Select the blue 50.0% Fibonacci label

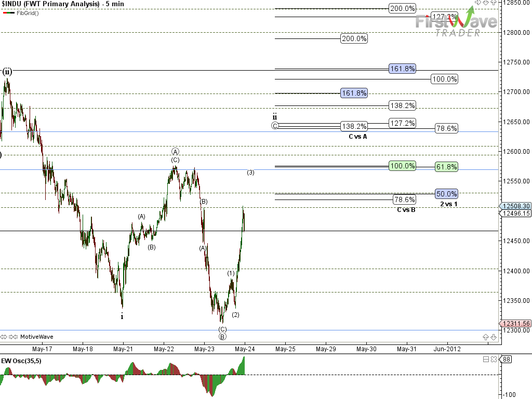(447, 194)
